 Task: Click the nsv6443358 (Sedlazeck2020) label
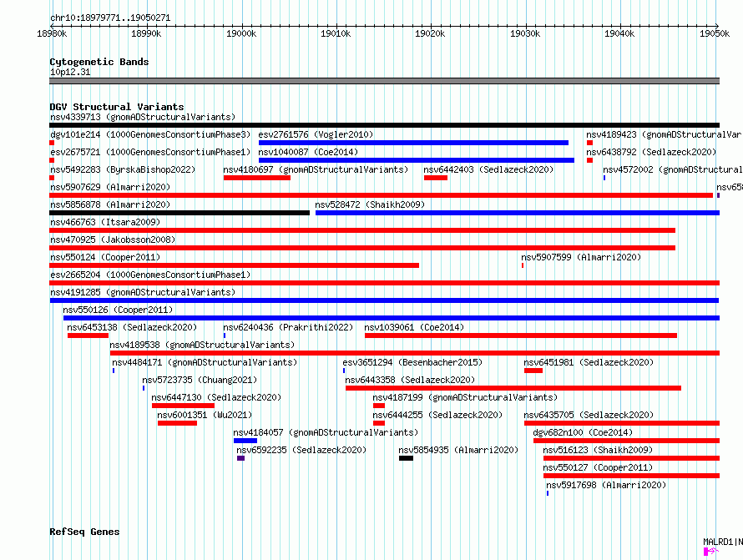[410, 380]
